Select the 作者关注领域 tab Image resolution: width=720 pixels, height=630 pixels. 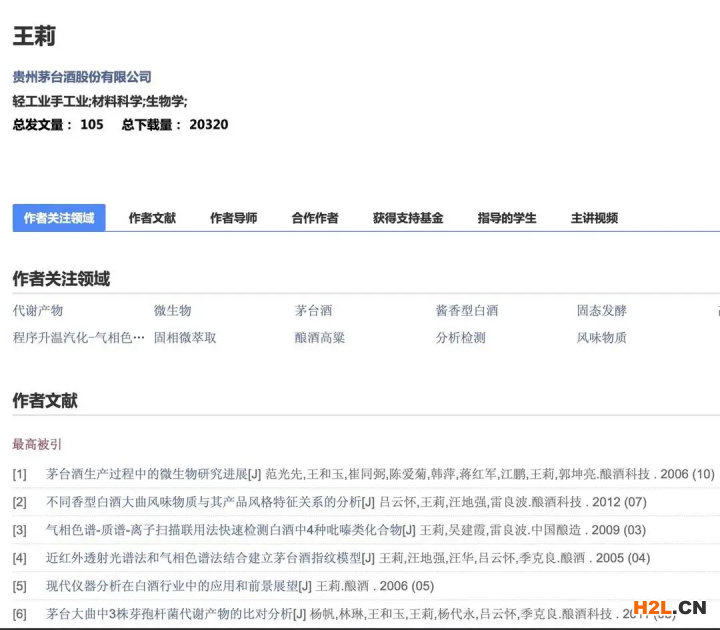click(59, 218)
